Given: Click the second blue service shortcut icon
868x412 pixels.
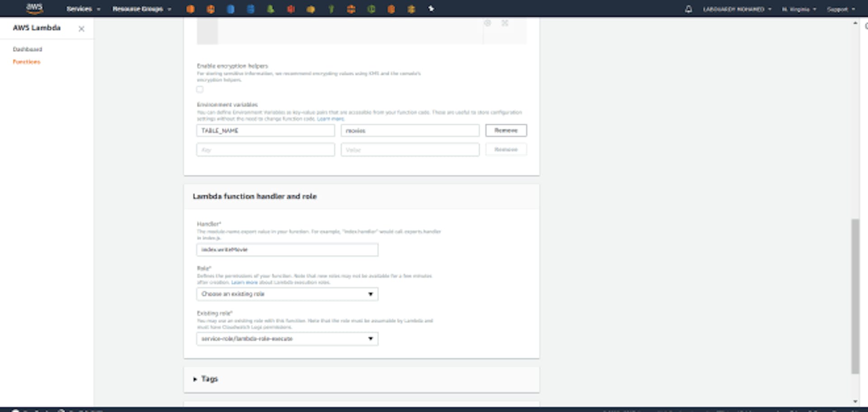Looking at the screenshot, I should tap(250, 9).
